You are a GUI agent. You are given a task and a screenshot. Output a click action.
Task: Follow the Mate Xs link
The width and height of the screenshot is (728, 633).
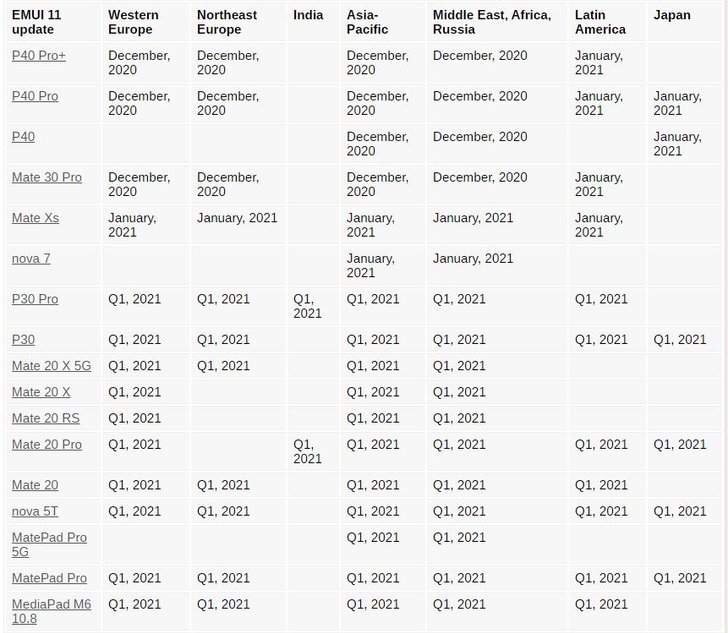tap(35, 218)
